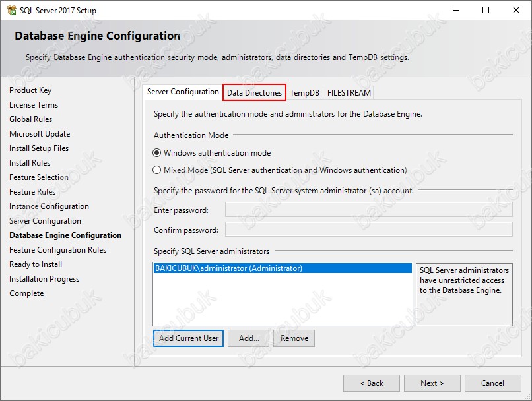Image resolution: width=532 pixels, height=401 pixels.
Task: Open the Data Directories tab
Action: pos(255,92)
